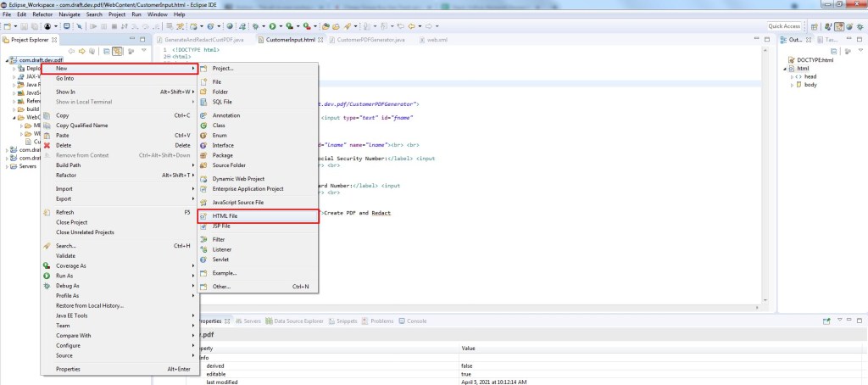Click the Delete red X icon
Viewport: 868px width, 385px height.
click(x=47, y=145)
